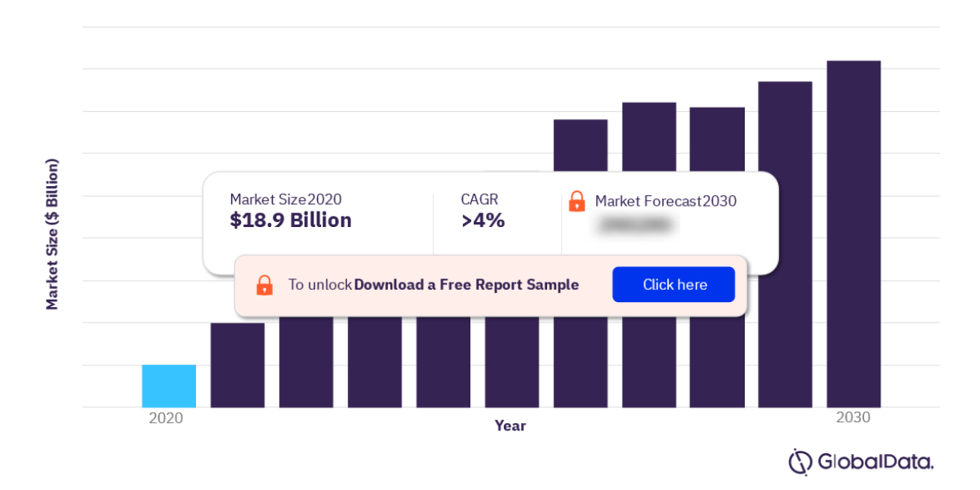Click the 2020 x-axis label
The height and width of the screenshot is (490, 980).
tap(166, 417)
